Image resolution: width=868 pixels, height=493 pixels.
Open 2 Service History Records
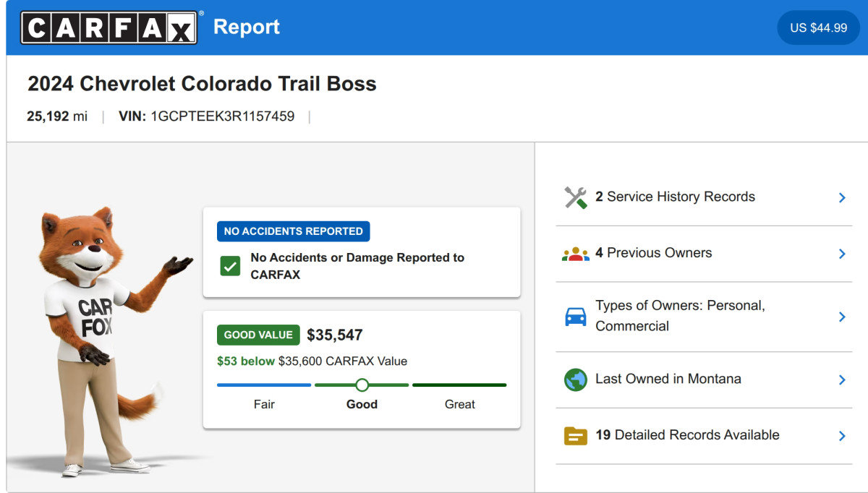coord(704,197)
